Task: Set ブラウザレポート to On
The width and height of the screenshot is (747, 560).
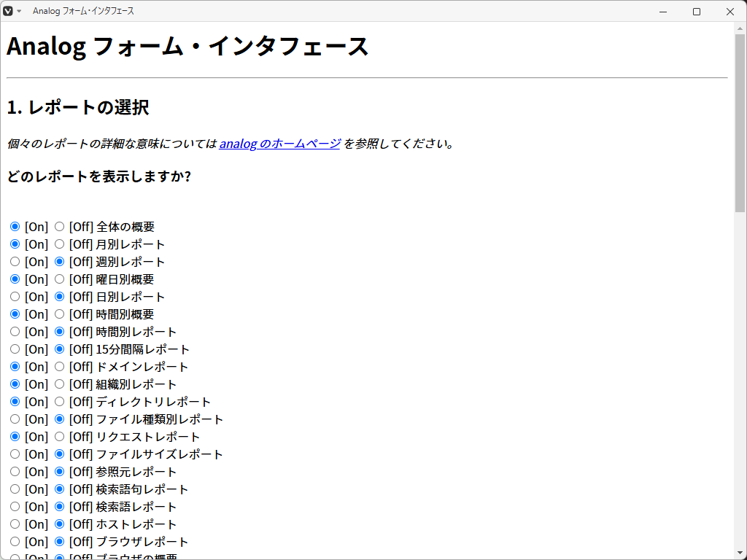Action: [15, 542]
